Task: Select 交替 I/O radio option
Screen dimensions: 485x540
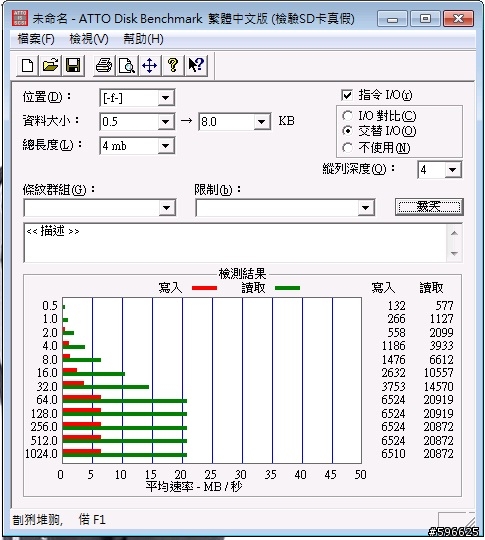Action: 347,131
